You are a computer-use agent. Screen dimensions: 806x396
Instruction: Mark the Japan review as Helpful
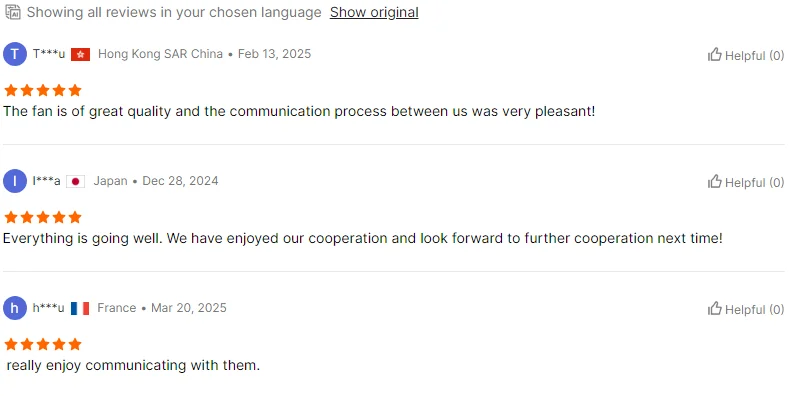746,182
